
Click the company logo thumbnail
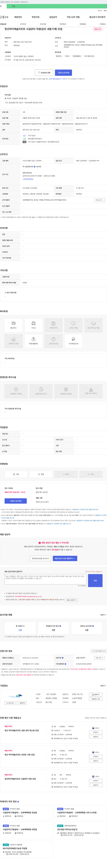tap(16, 696)
